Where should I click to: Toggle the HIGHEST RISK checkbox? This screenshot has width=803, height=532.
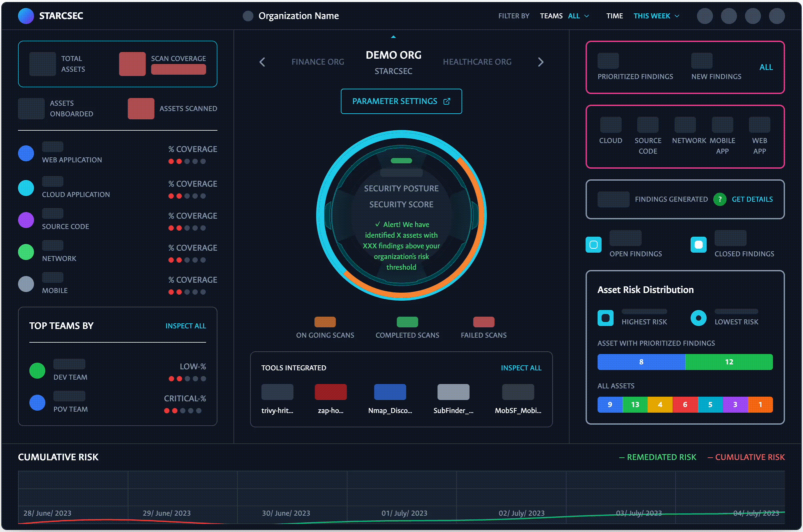pos(606,318)
